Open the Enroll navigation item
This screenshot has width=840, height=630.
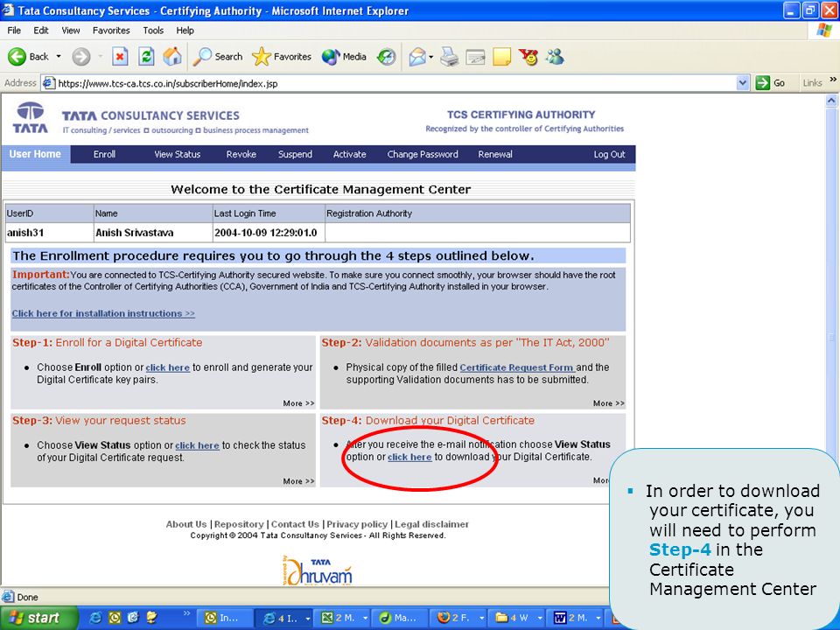pyautogui.click(x=104, y=154)
